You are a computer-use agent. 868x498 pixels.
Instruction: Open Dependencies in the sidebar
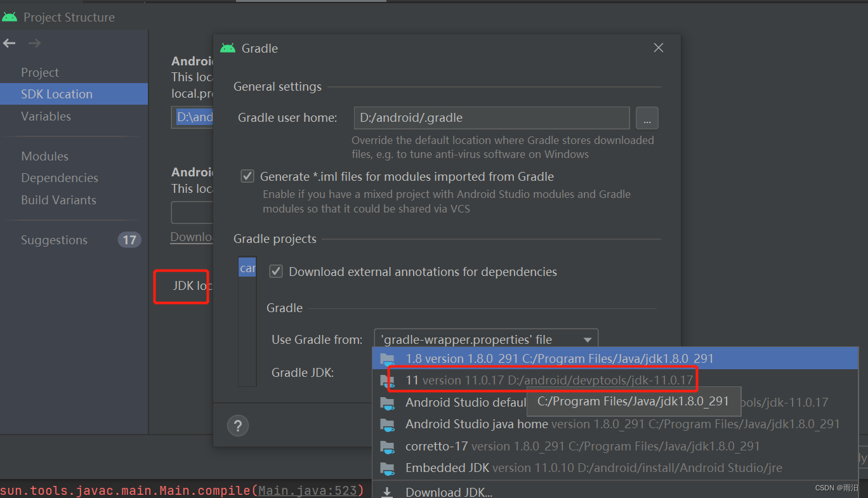coord(60,178)
